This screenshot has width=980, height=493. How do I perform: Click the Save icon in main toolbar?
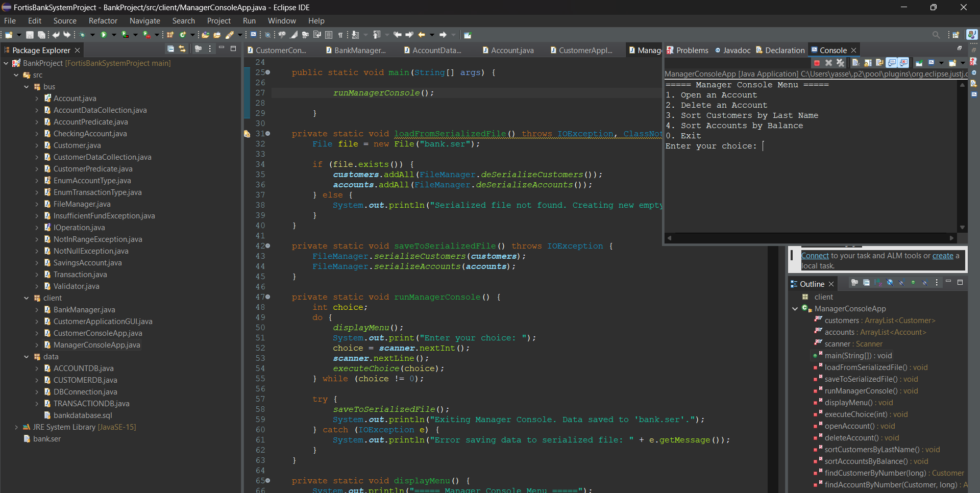click(x=30, y=35)
